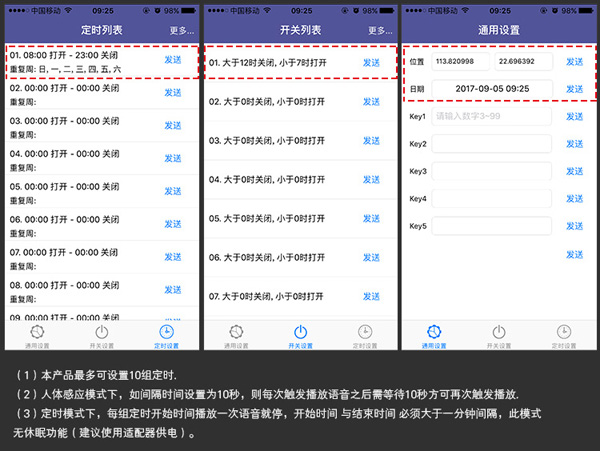600x451 pixels.
Task: Select 开关设置 tab icon in switch list screen
Action: (300, 332)
